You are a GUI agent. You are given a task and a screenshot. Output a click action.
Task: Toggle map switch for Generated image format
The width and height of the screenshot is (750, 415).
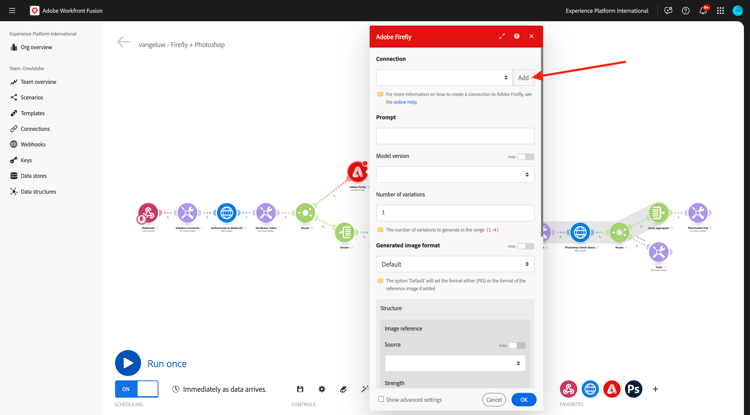(x=526, y=246)
